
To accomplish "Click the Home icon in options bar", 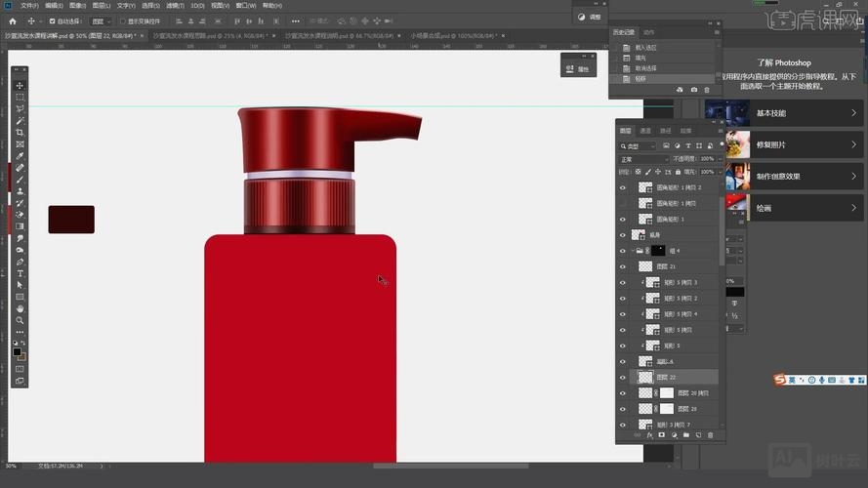I will [x=13, y=20].
